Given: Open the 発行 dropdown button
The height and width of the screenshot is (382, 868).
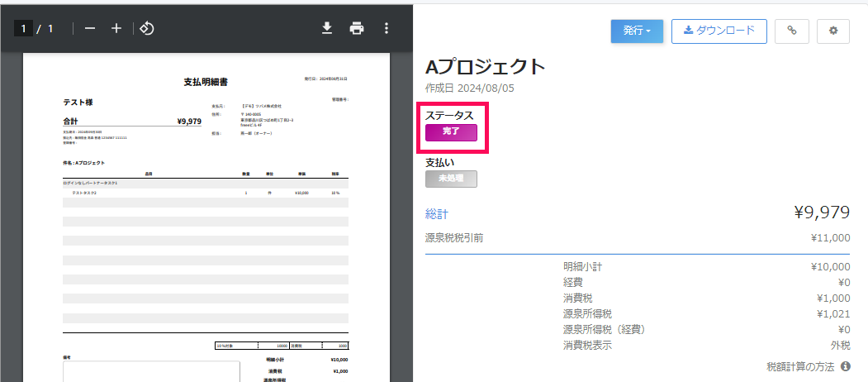Looking at the screenshot, I should click(637, 31).
